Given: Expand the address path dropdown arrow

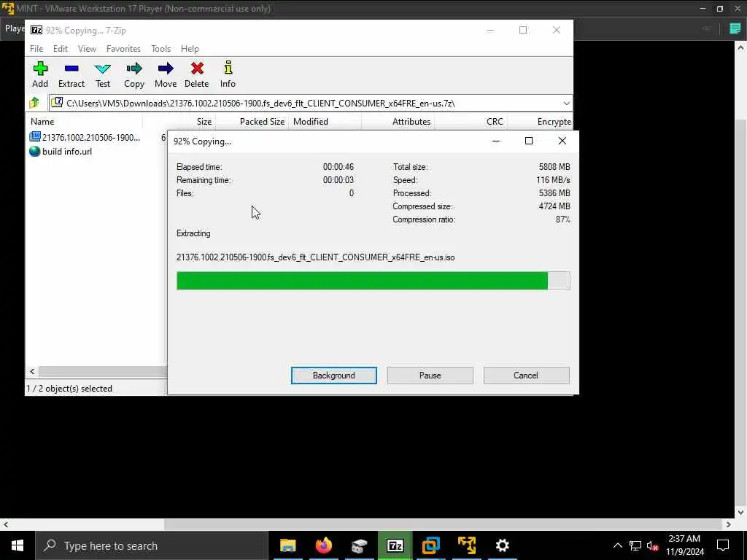Looking at the screenshot, I should click(x=566, y=103).
